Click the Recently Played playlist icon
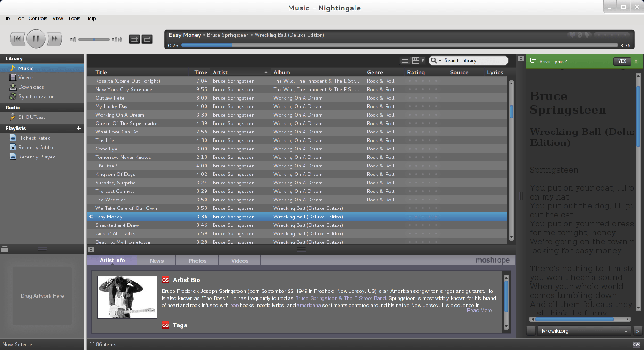This screenshot has width=644, height=350. (13, 157)
